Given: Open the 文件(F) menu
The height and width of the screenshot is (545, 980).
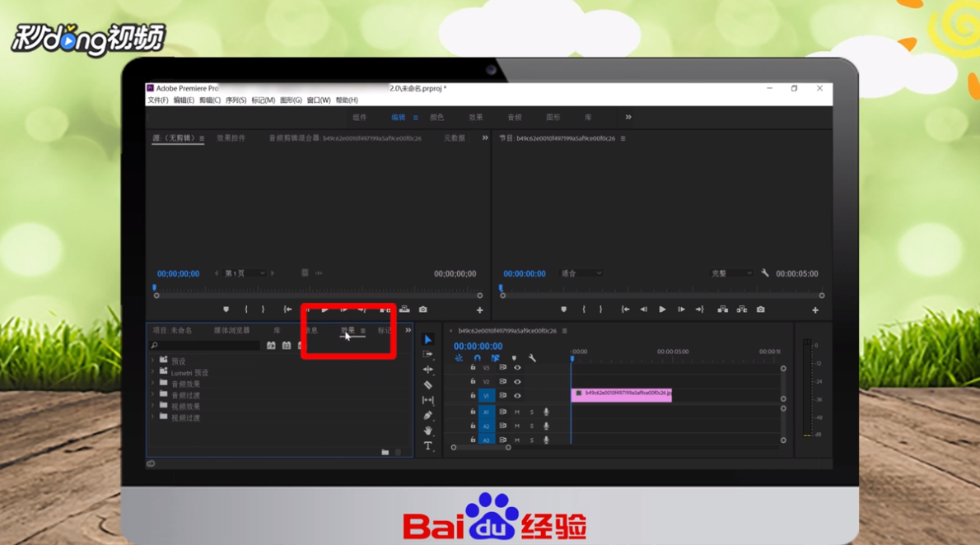Looking at the screenshot, I should [x=158, y=100].
